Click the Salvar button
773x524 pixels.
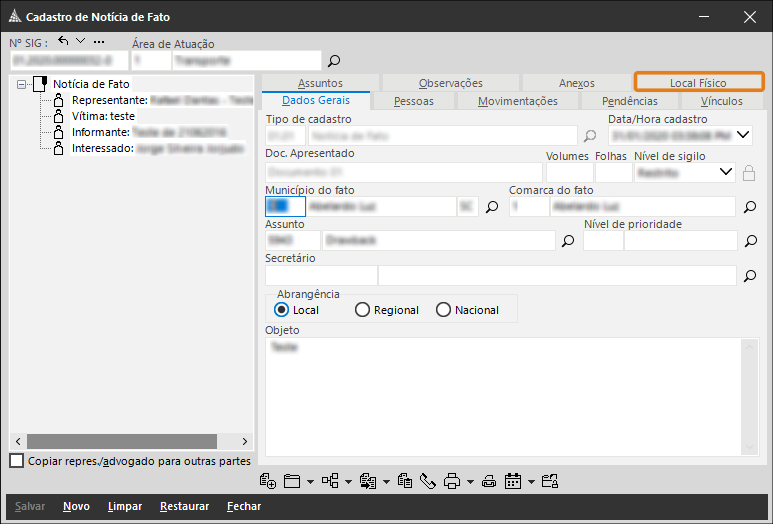(x=30, y=506)
